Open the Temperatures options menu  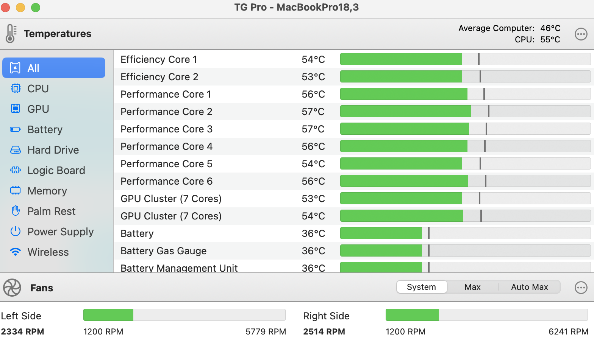(x=581, y=34)
